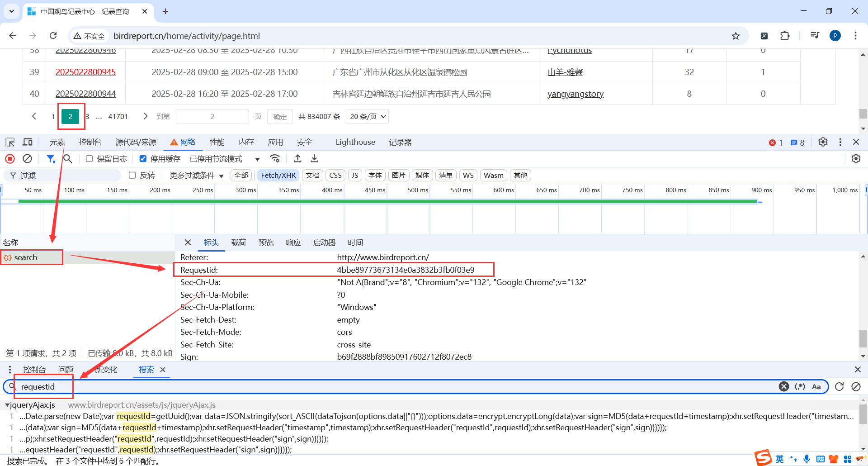
Task: Show the 1 error indicator
Action: [x=776, y=143]
